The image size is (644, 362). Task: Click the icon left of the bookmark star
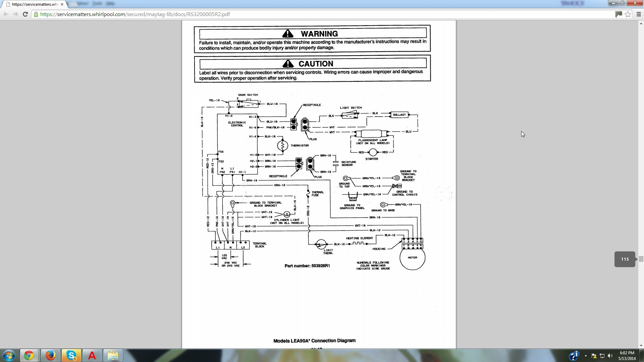(x=619, y=14)
